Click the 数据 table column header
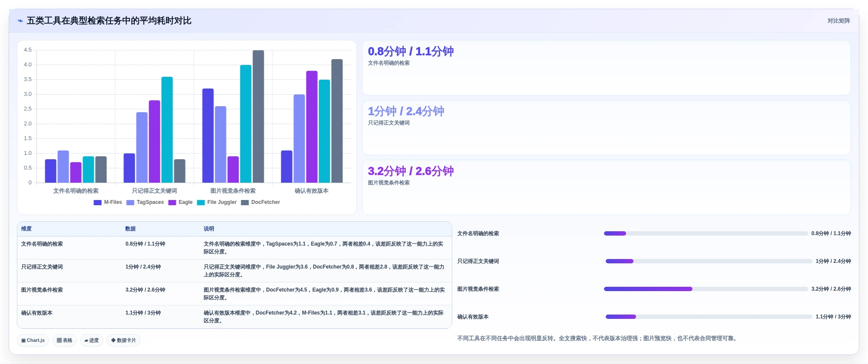 coord(131,229)
